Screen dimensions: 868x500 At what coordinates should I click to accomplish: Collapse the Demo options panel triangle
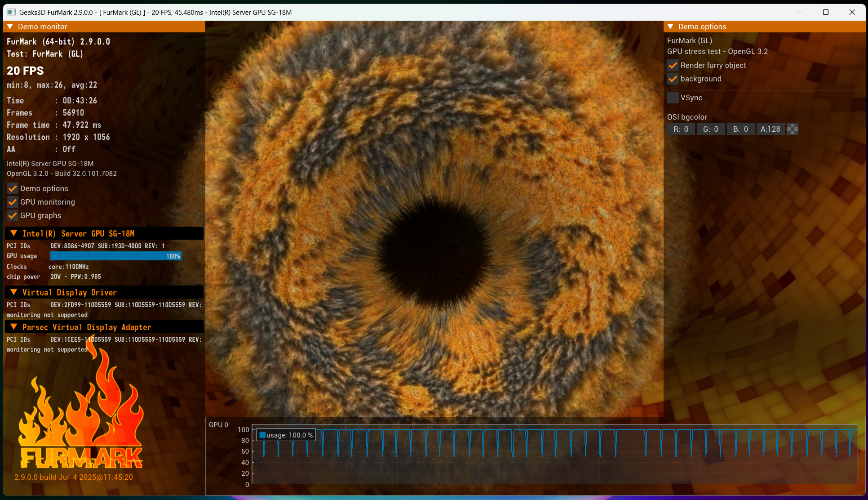pyautogui.click(x=670, y=27)
